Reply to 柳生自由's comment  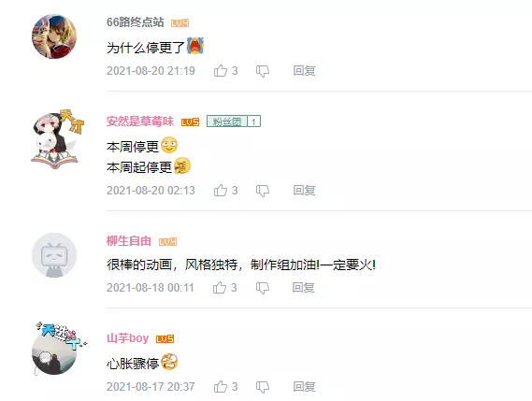[x=304, y=288]
